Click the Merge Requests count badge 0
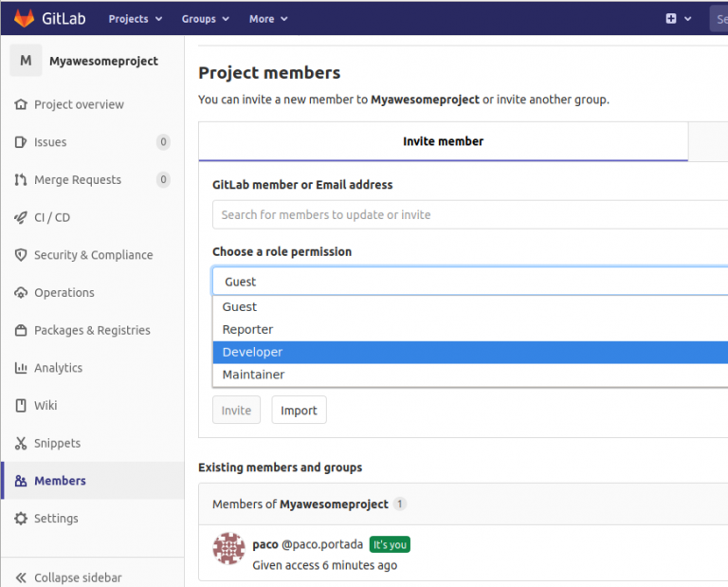The height and width of the screenshot is (587, 728). [163, 179]
